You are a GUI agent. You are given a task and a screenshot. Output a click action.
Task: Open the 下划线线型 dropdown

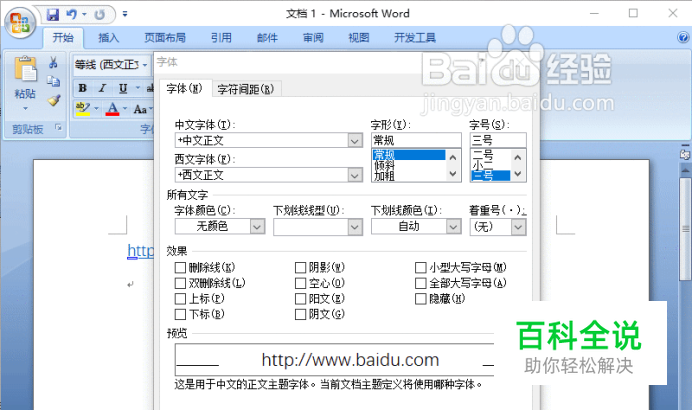354,227
